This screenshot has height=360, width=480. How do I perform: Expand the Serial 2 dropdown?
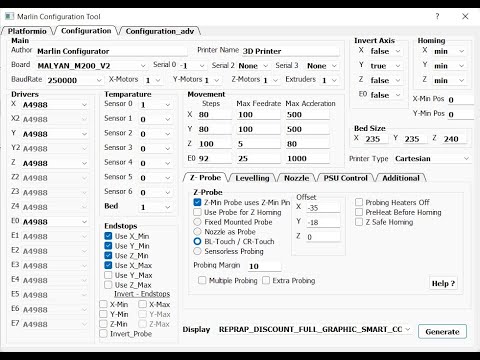click(x=253, y=66)
